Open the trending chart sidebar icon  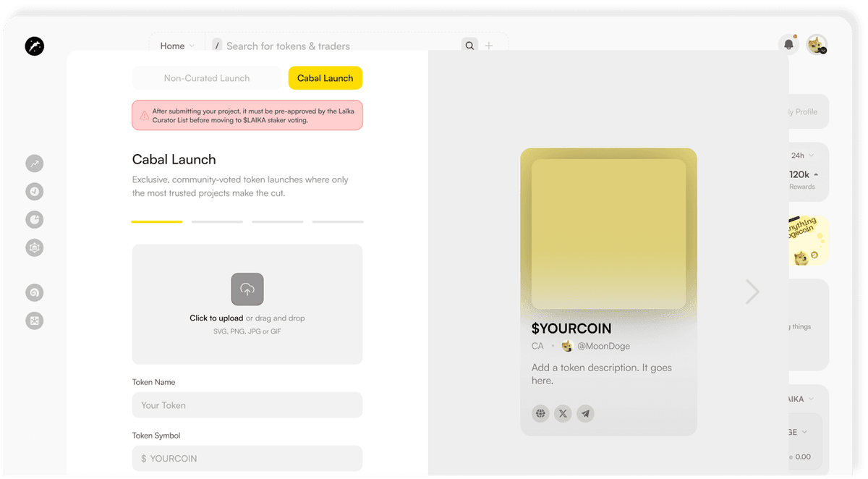coord(35,164)
